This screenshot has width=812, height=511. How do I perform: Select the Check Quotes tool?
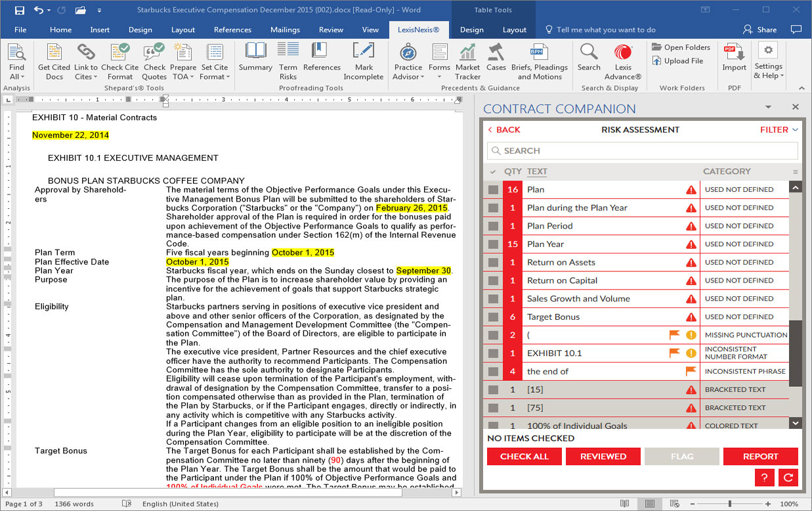(x=154, y=62)
